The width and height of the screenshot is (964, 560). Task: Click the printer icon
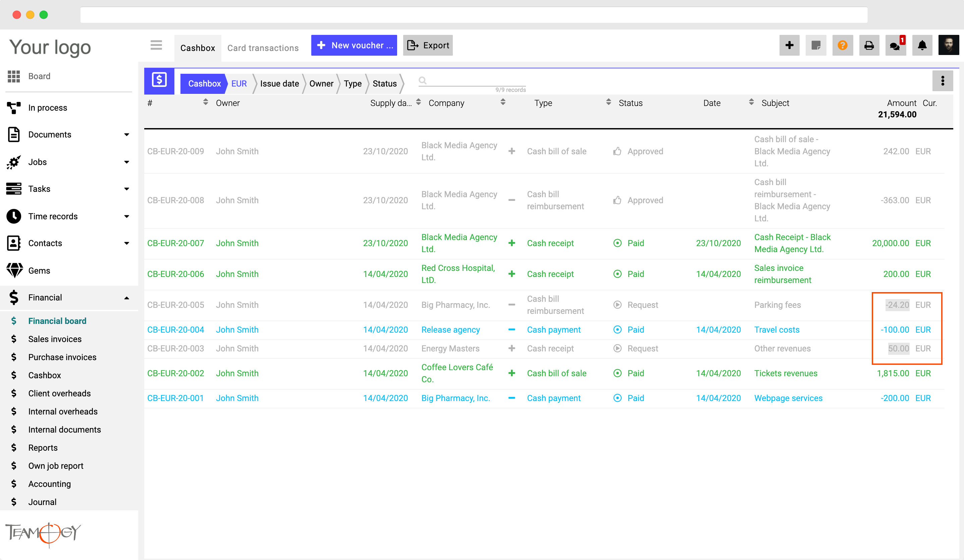click(869, 45)
